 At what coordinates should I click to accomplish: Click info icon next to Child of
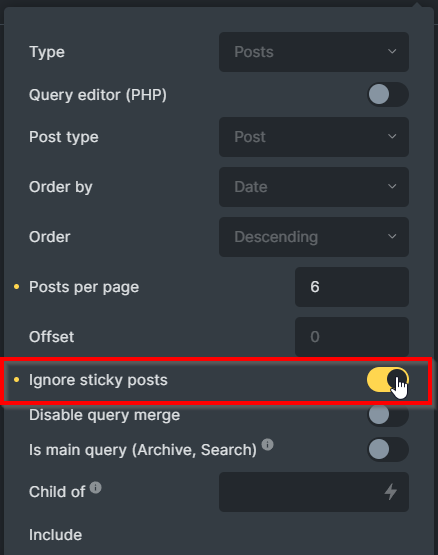(x=96, y=487)
